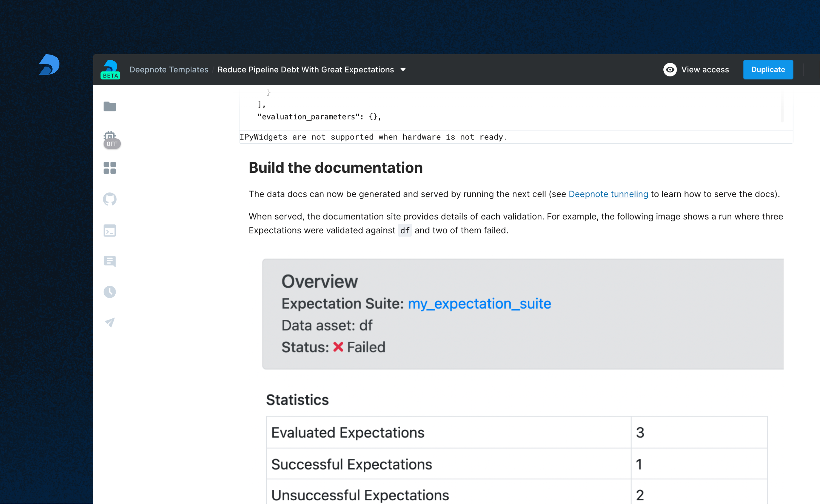This screenshot has height=504, width=820.
Task: Navigate to Deepnote Templates breadcrumb
Action: 168,69
